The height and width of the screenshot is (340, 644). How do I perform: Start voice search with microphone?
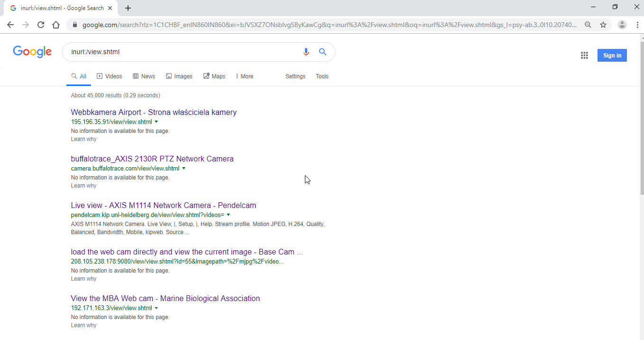(306, 52)
